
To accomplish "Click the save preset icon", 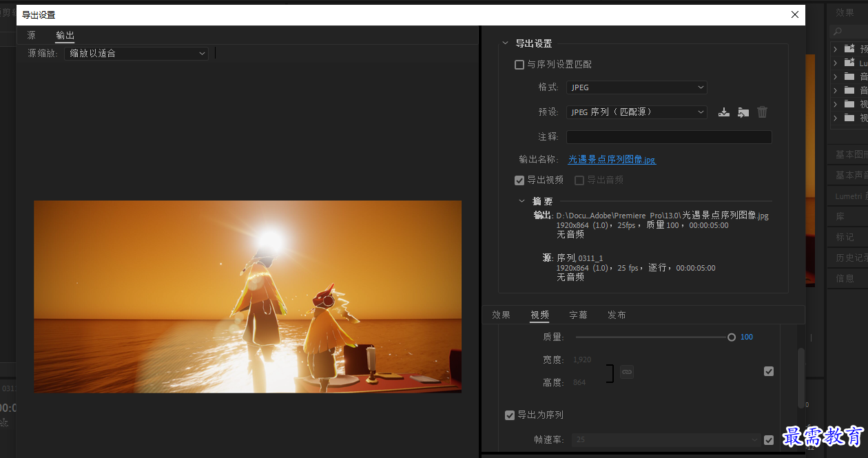I will click(x=723, y=112).
